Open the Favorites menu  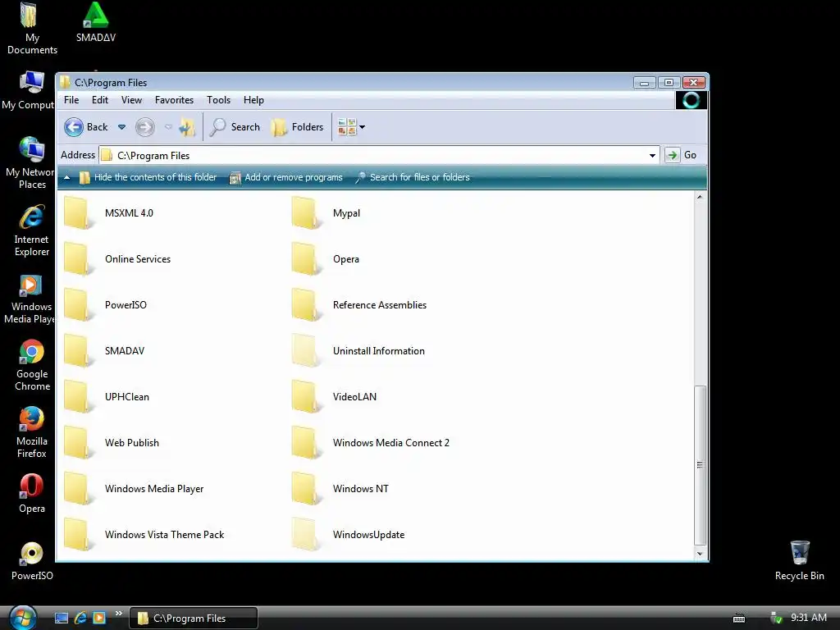point(174,100)
